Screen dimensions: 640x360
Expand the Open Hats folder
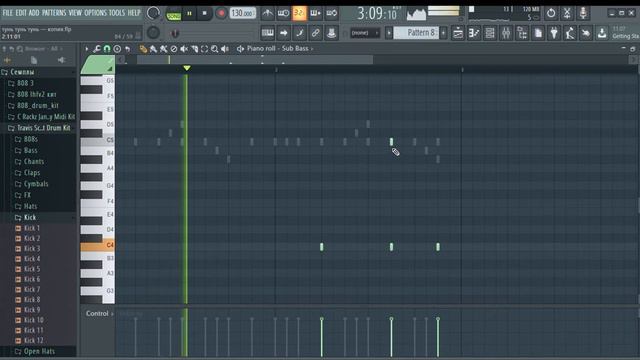[x=39, y=351]
